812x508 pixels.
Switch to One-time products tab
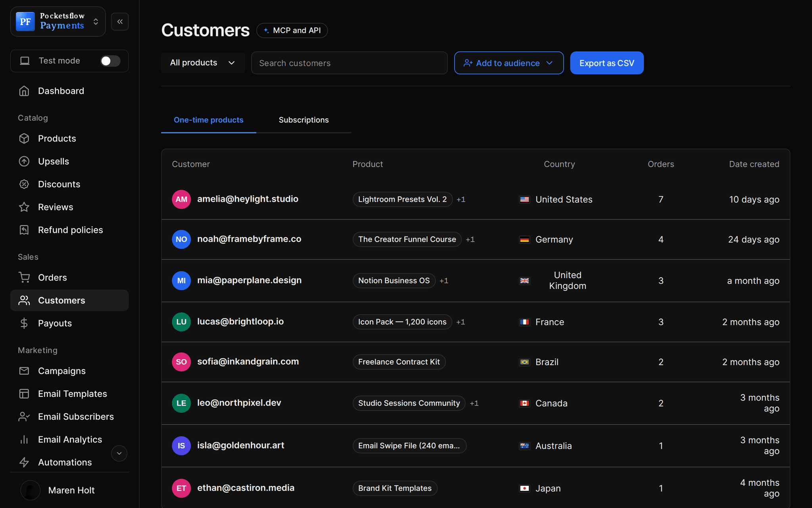(x=209, y=120)
